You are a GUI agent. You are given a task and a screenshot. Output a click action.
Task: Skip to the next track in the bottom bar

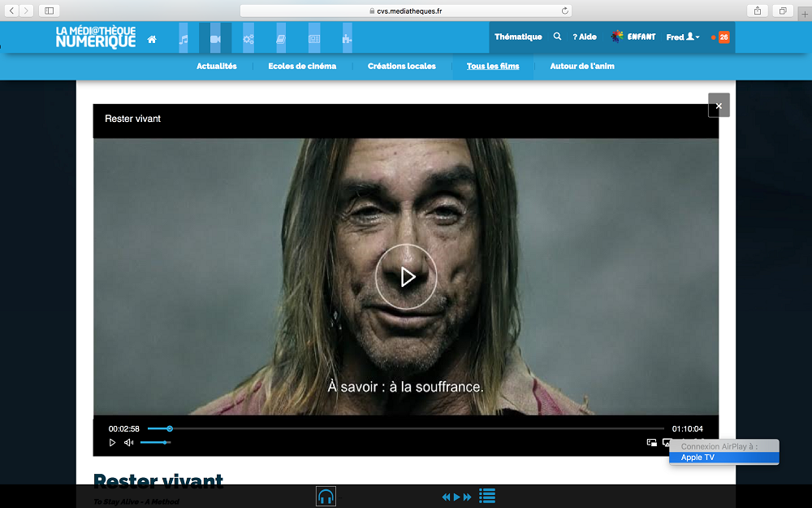(467, 497)
